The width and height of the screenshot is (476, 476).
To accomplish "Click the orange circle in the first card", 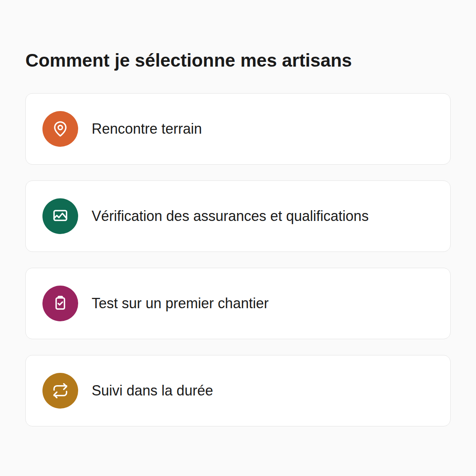I will click(x=60, y=129).
